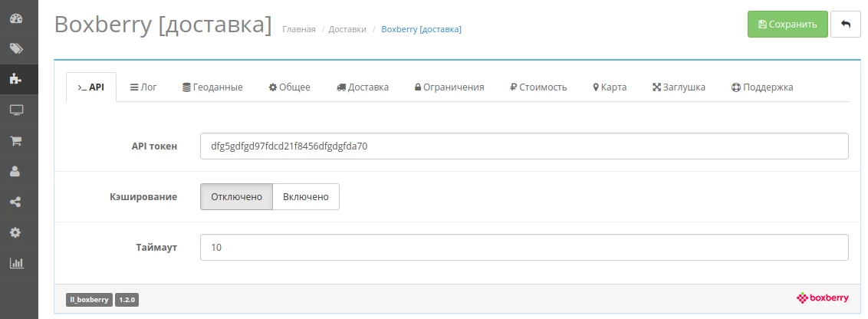Click the API токен input field

tap(524, 146)
